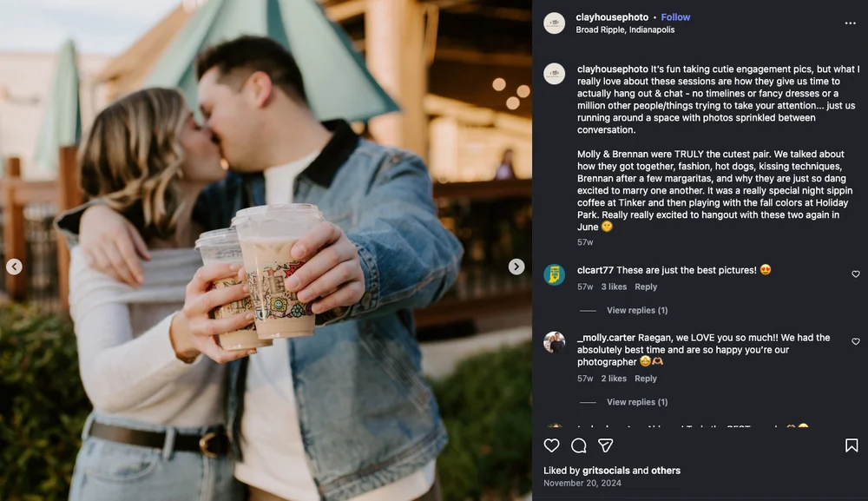Follow clayhousephoto

click(x=675, y=17)
